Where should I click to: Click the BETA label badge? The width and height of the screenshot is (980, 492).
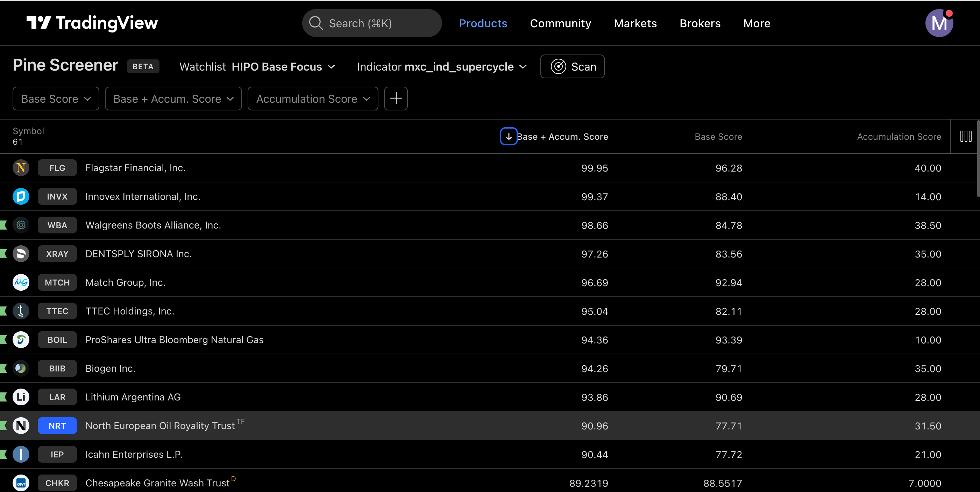point(143,66)
